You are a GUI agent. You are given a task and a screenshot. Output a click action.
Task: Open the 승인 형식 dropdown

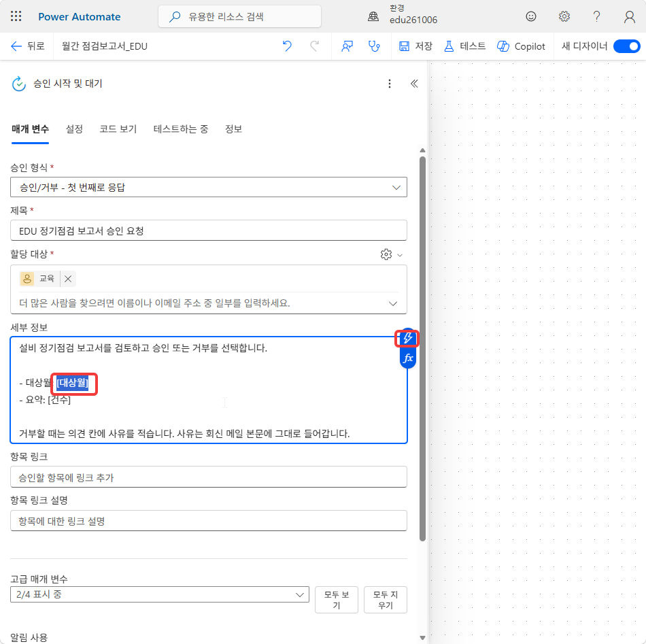click(x=209, y=187)
